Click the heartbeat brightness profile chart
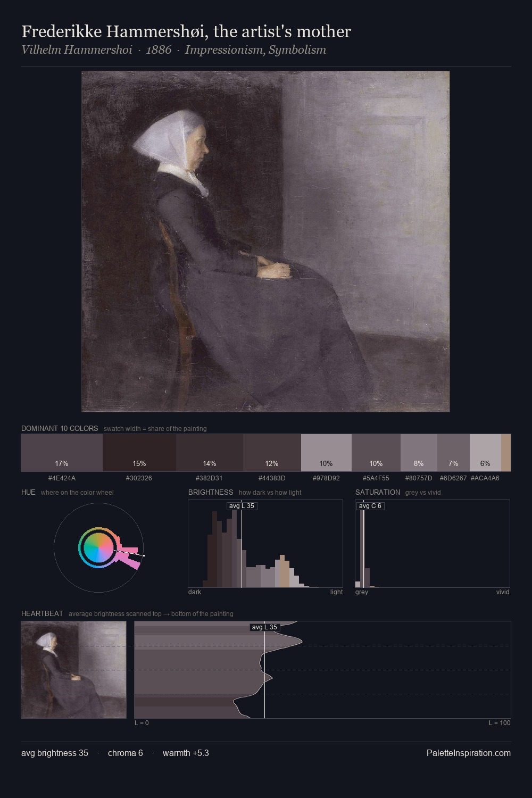Image resolution: width=532 pixels, height=798 pixels. coord(322,670)
